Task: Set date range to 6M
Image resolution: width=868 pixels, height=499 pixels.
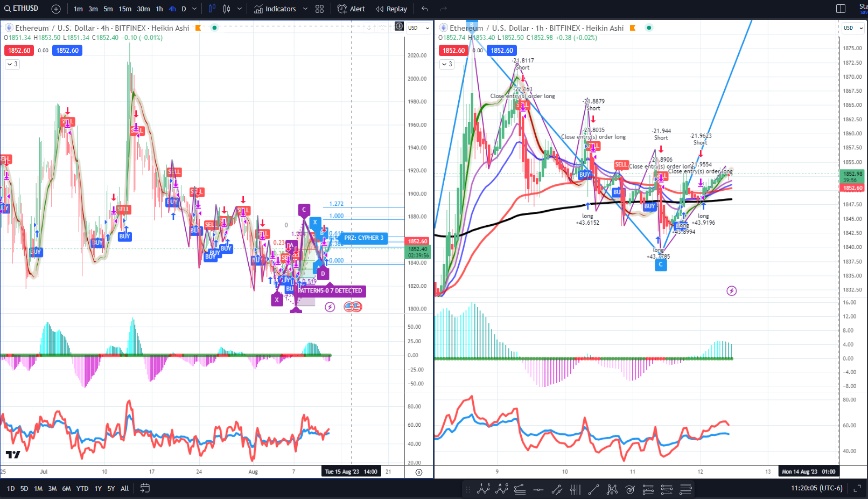Action: pos(66,488)
